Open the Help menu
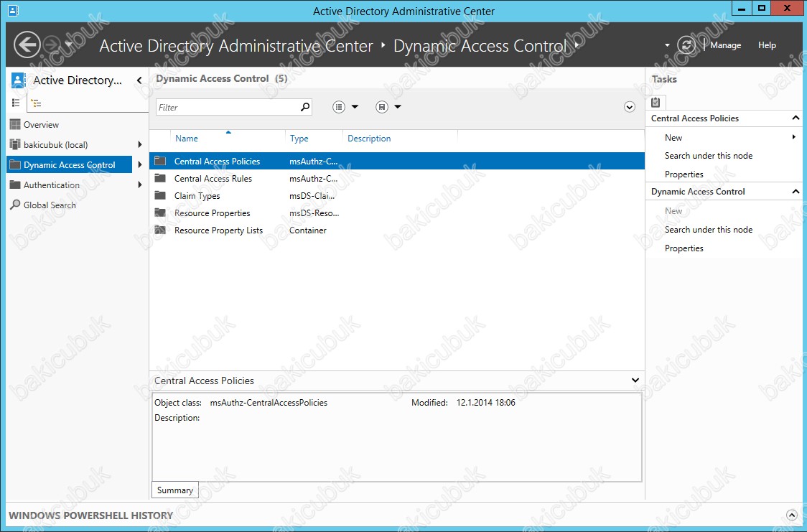The image size is (807, 532). (x=767, y=45)
